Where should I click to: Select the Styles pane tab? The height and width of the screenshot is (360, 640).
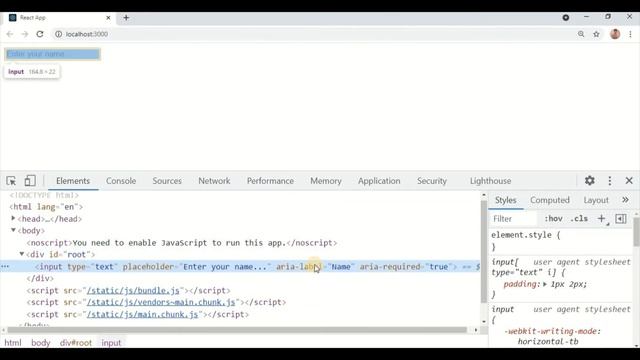[x=506, y=200]
